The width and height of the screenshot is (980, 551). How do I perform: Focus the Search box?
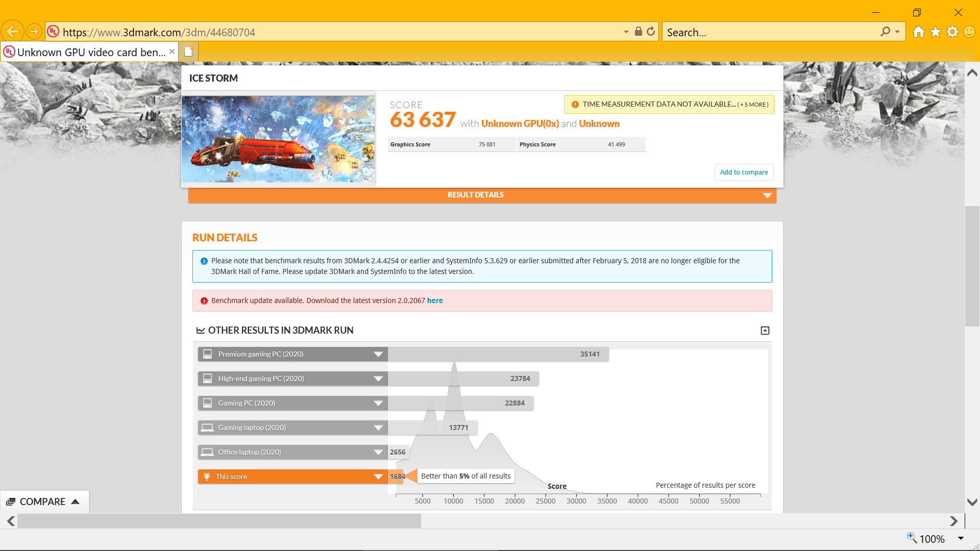coord(771,32)
